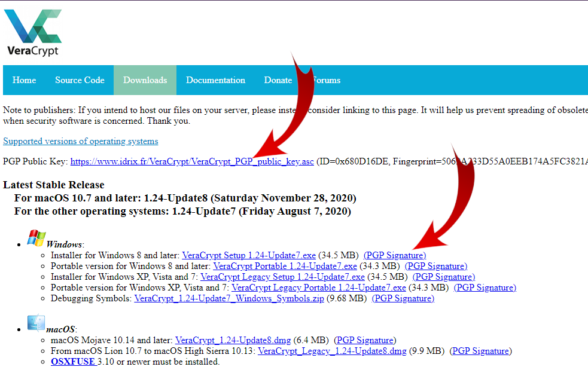Click the VeraCrypt logo
Screen dimensions: 588x376
click(33, 33)
